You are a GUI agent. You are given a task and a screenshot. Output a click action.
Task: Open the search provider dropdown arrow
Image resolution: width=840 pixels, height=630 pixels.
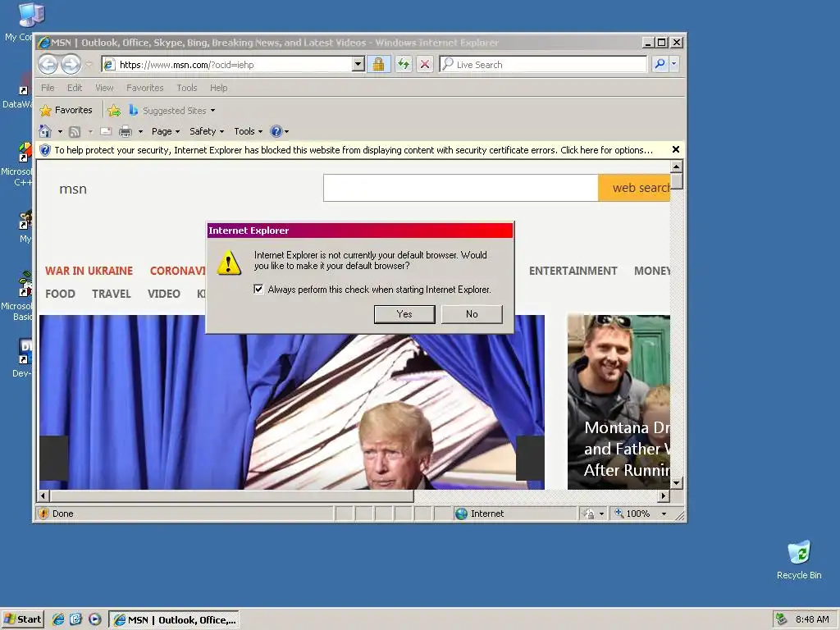point(674,64)
